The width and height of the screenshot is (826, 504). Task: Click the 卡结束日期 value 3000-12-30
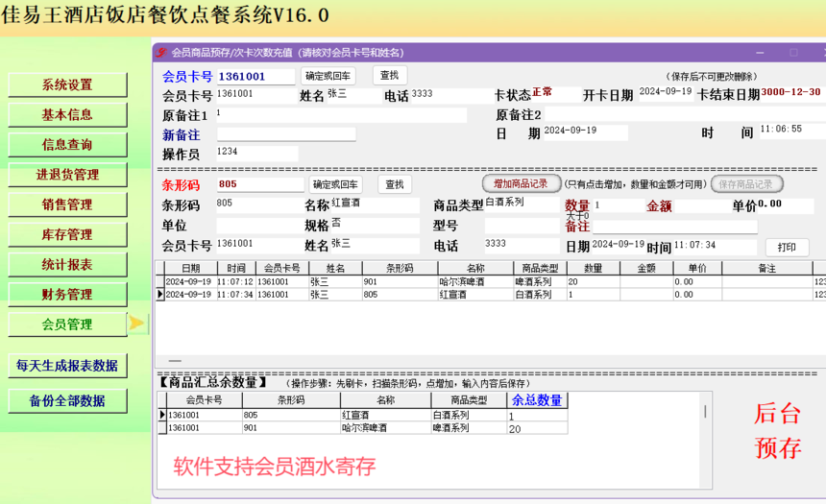click(790, 92)
